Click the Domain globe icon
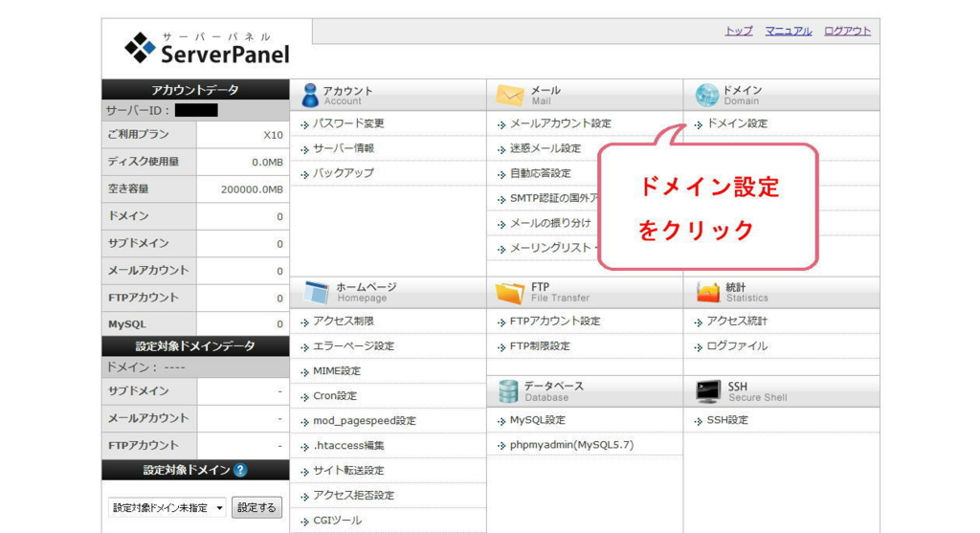 click(x=707, y=95)
